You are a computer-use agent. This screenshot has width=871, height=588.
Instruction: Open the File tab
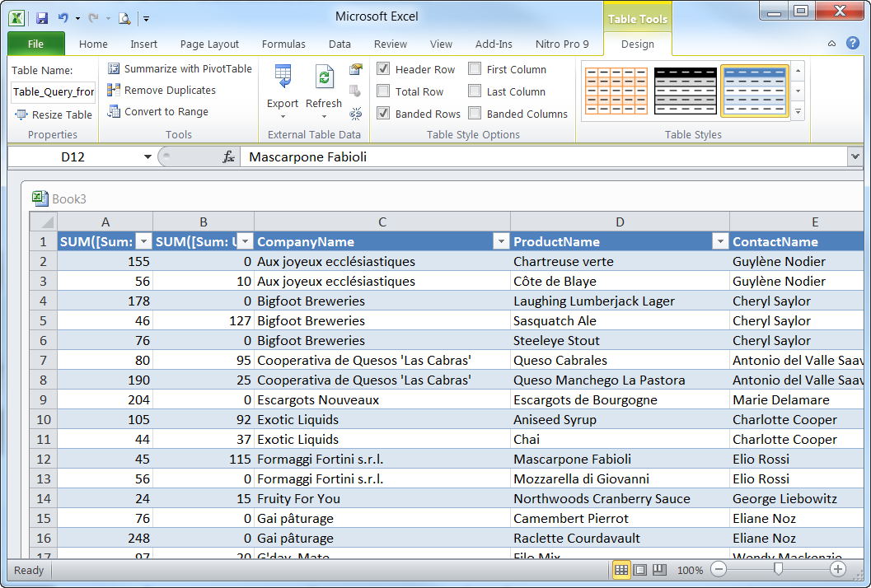pyautogui.click(x=35, y=44)
